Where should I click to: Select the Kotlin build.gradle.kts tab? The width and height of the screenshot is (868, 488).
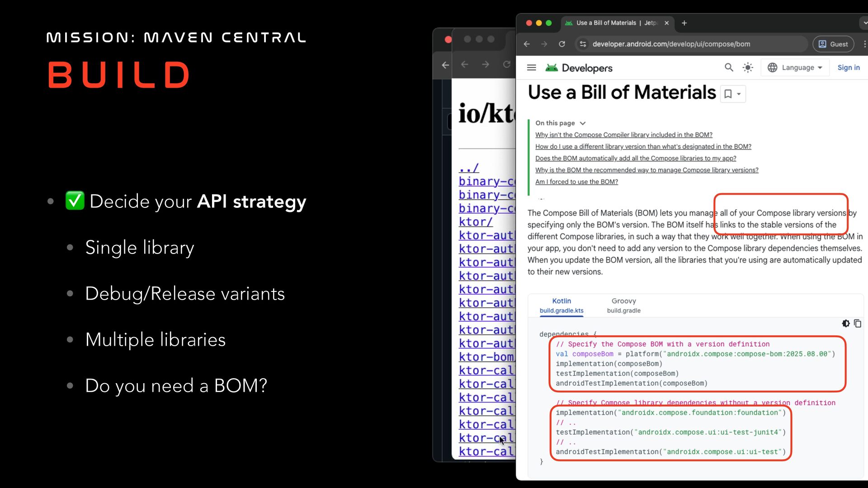(561, 305)
